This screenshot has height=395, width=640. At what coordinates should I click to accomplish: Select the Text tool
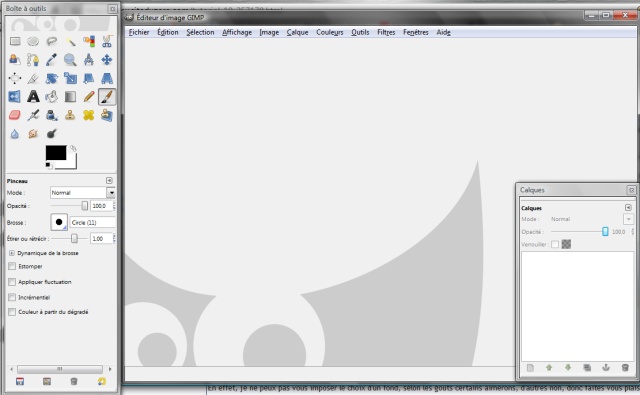[33, 97]
